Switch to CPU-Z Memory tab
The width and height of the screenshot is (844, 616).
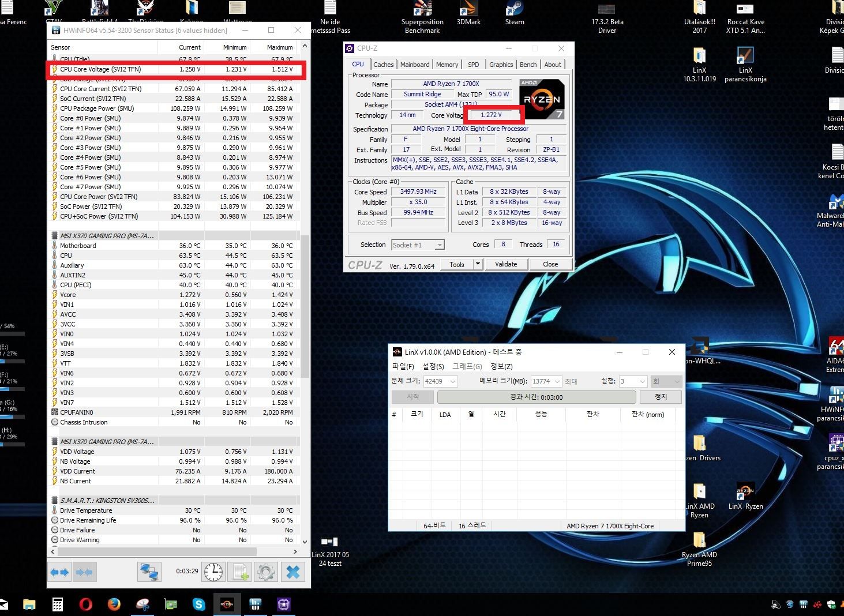(447, 65)
